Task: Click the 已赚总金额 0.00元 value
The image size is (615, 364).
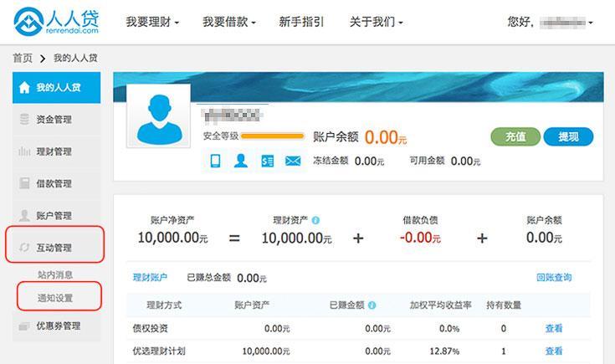Action: (252, 278)
